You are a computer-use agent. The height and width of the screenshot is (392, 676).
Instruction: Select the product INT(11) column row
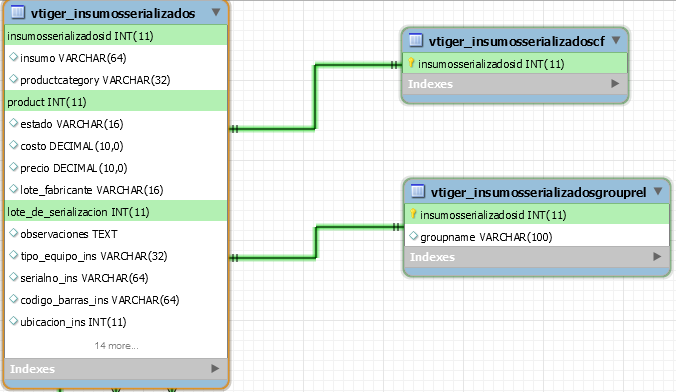(116, 101)
